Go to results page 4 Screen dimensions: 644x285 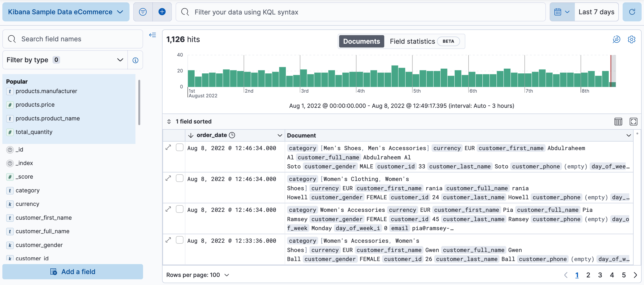coord(612,275)
